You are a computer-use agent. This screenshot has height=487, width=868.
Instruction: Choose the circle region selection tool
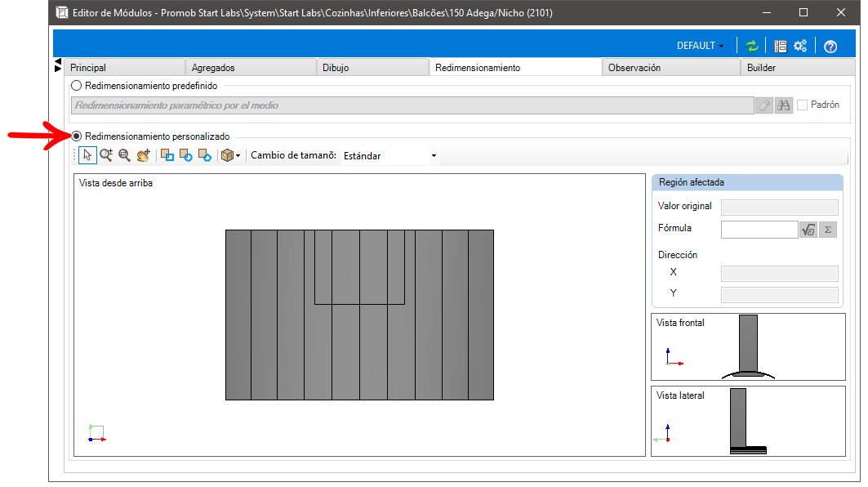pos(186,156)
